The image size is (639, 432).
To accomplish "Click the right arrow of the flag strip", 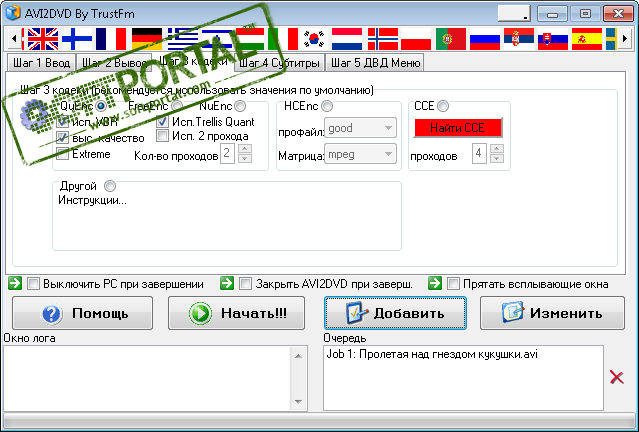I will tap(624, 39).
